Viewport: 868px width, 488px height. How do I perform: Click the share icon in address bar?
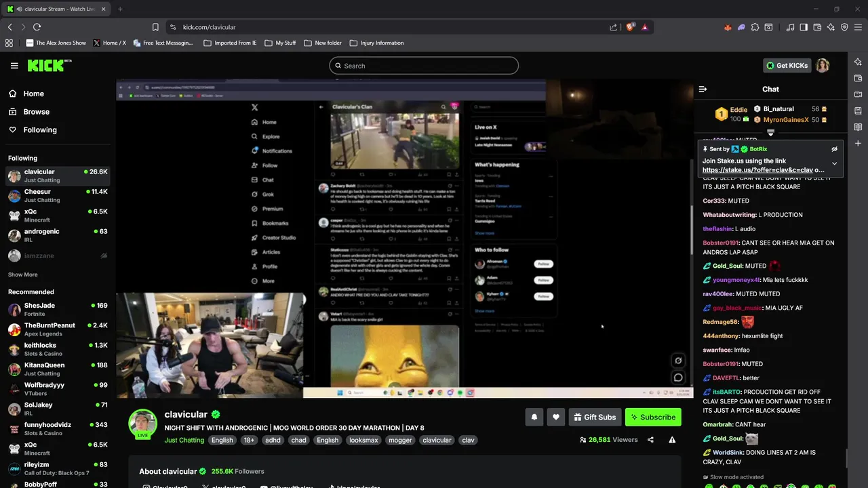click(x=613, y=27)
